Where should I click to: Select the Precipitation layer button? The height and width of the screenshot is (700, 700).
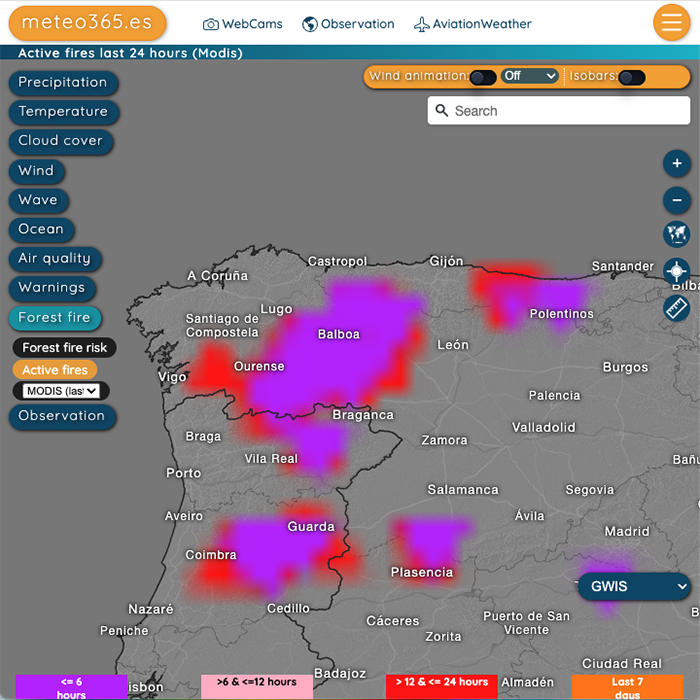click(x=63, y=83)
